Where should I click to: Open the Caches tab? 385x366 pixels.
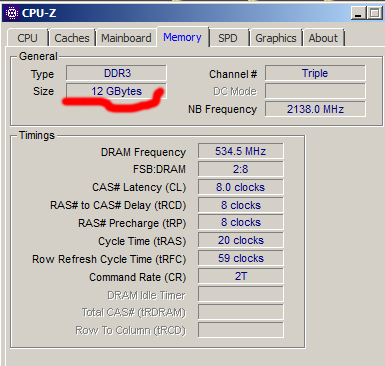coord(72,38)
